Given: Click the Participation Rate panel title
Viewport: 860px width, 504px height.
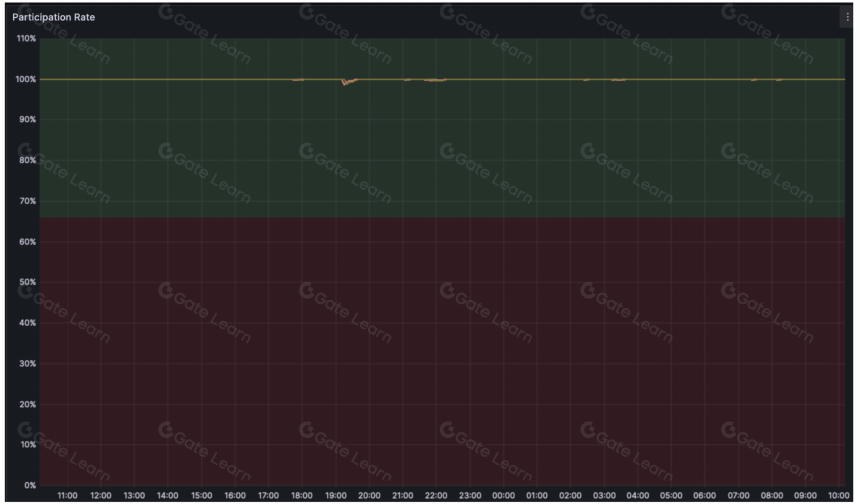Looking at the screenshot, I should [54, 17].
